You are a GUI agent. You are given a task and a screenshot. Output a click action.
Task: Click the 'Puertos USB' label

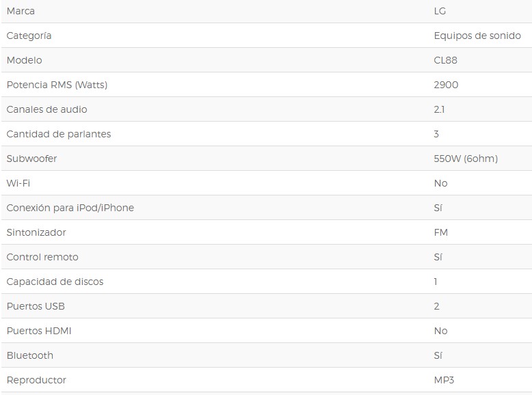point(36,306)
